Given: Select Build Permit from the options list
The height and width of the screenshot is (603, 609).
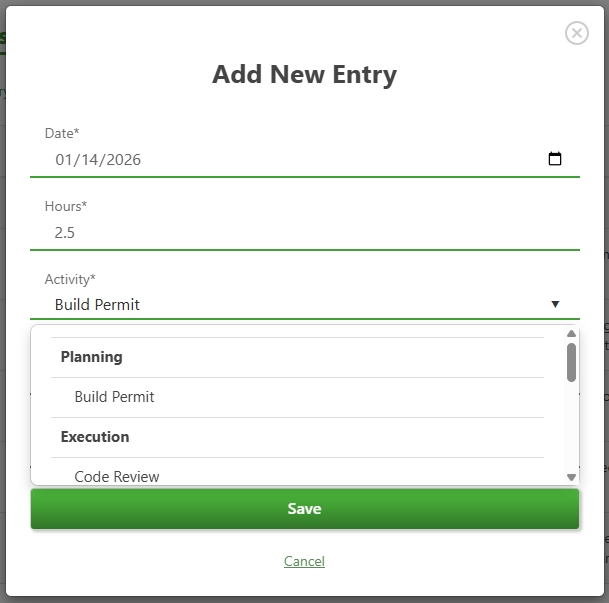Looking at the screenshot, I should 114,397.
